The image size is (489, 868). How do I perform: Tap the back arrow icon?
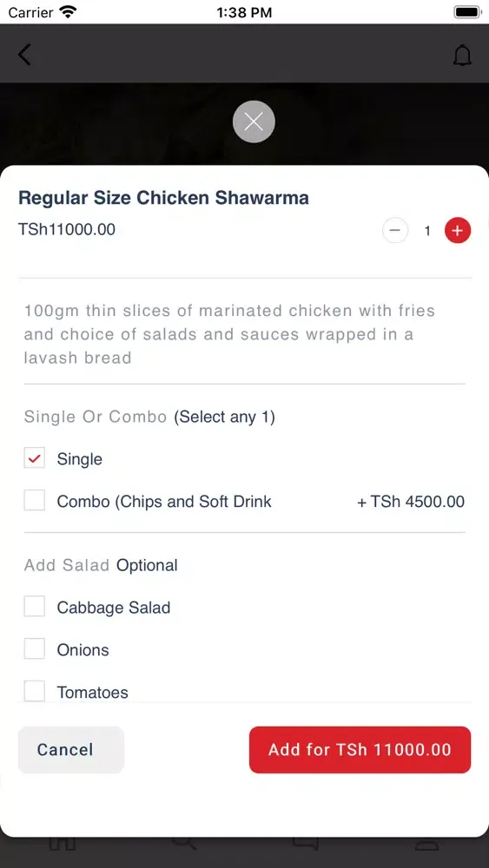click(23, 55)
